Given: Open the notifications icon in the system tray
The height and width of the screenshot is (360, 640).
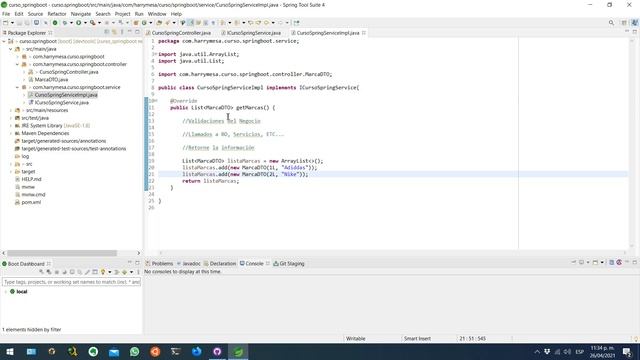Looking at the screenshot, I should (627, 351).
